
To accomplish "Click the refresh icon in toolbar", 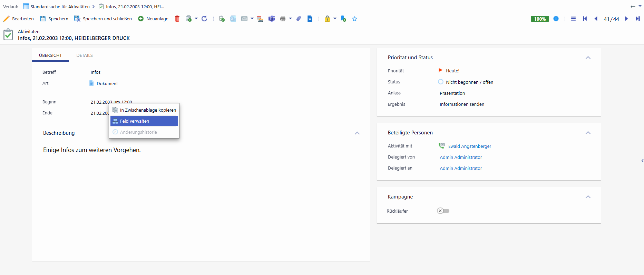I will click(204, 19).
